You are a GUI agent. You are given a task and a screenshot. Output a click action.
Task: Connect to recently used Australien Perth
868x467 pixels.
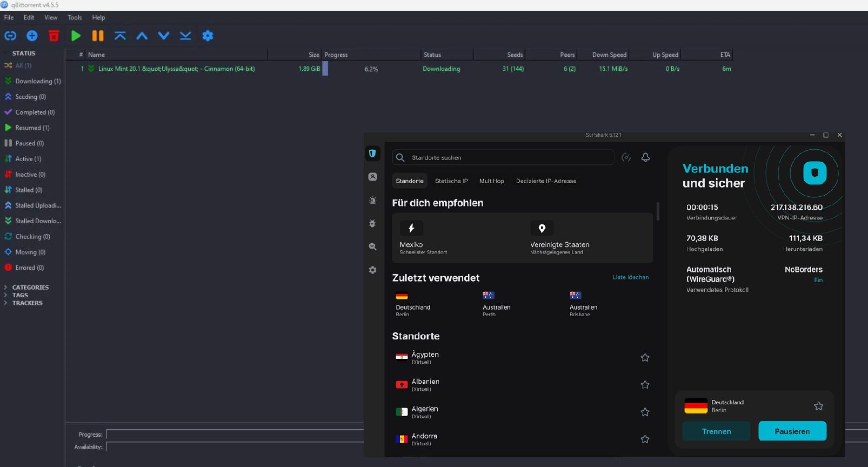496,304
